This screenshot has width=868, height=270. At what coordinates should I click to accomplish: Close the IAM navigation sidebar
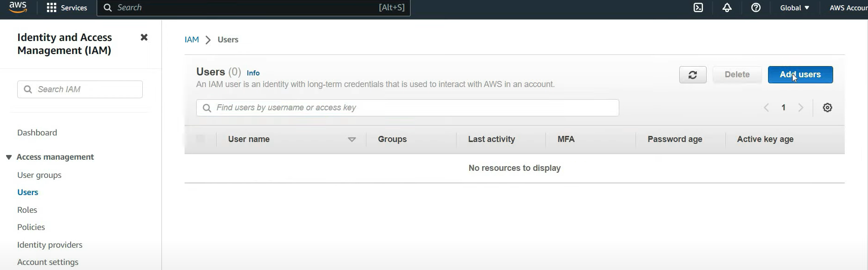pyautogui.click(x=144, y=37)
